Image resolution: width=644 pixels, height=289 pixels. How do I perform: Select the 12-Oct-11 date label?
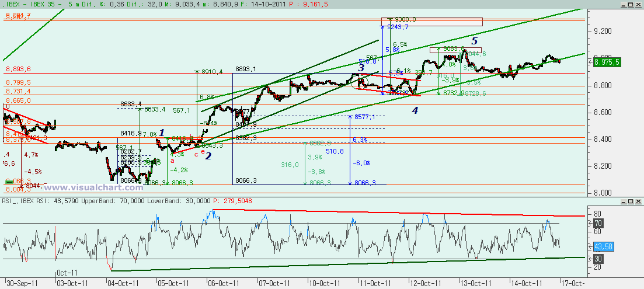click(426, 283)
